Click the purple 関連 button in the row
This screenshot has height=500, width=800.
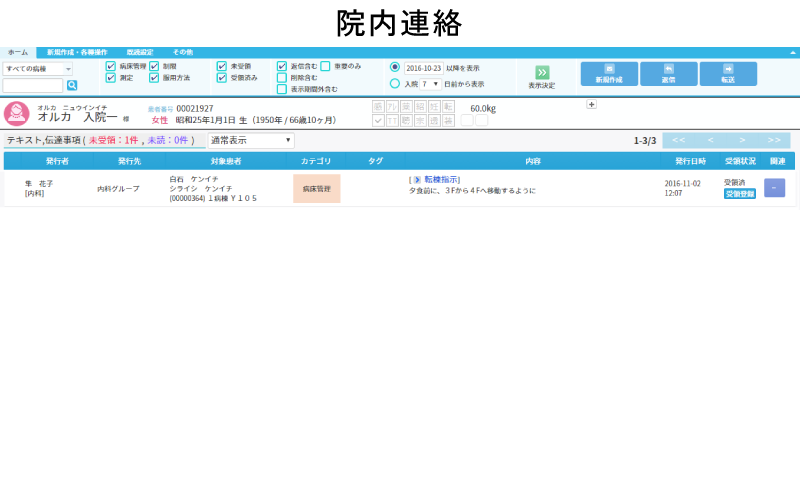tap(774, 188)
